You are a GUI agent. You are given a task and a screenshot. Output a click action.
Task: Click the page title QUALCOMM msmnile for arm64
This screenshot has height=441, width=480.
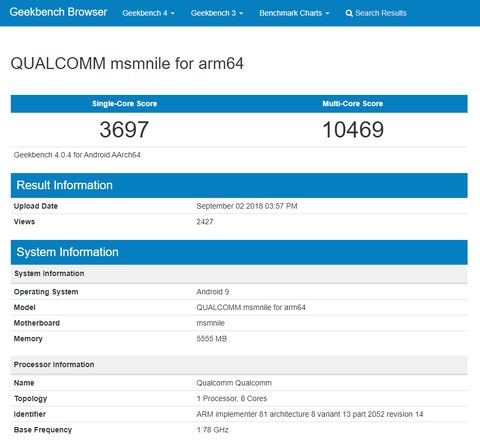[x=127, y=63]
